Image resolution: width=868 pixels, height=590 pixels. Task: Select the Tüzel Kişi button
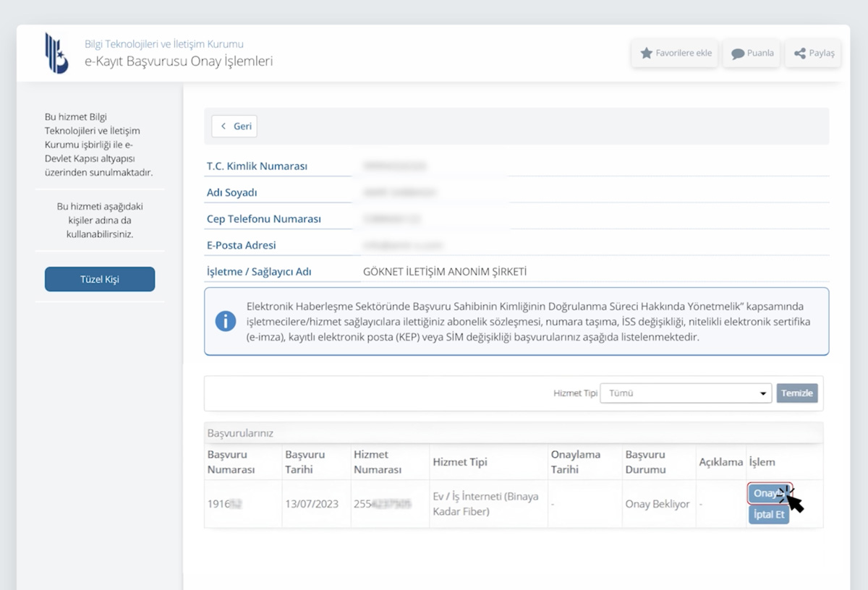click(100, 279)
